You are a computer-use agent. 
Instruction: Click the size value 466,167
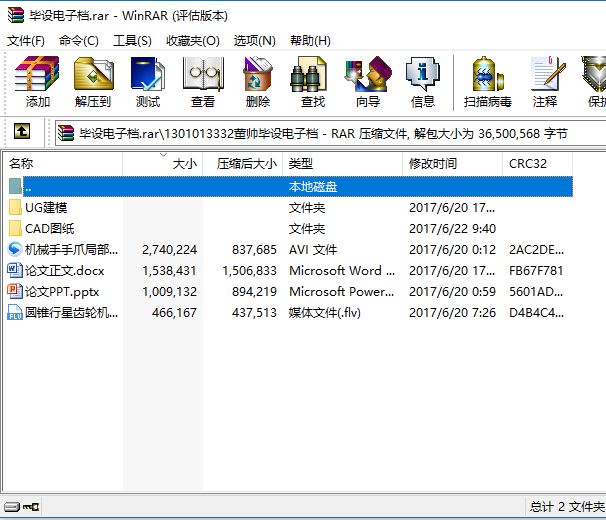pyautogui.click(x=174, y=312)
